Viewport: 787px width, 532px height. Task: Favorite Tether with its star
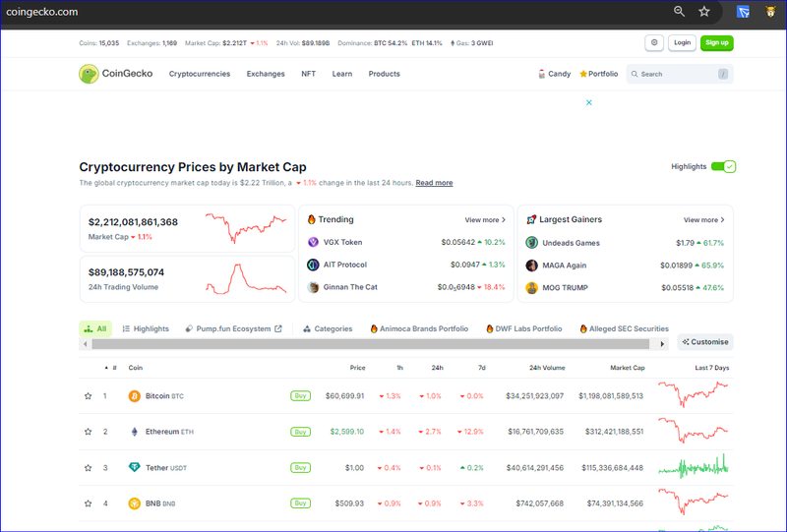(88, 468)
